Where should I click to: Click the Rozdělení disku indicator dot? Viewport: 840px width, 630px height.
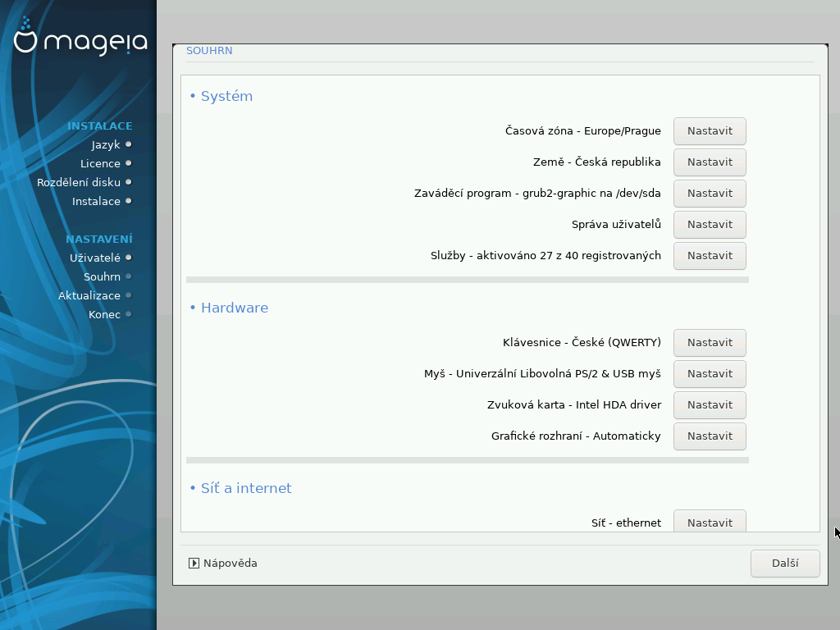(x=129, y=182)
